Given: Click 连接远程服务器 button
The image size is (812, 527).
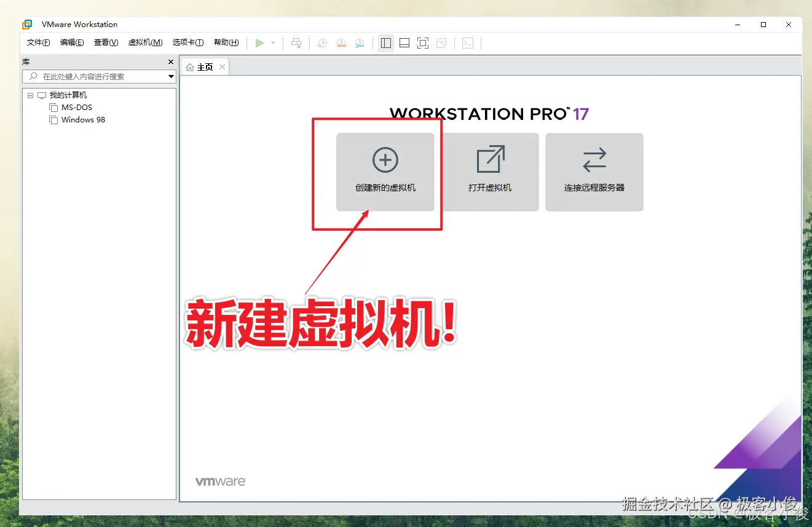Looking at the screenshot, I should pos(594,172).
